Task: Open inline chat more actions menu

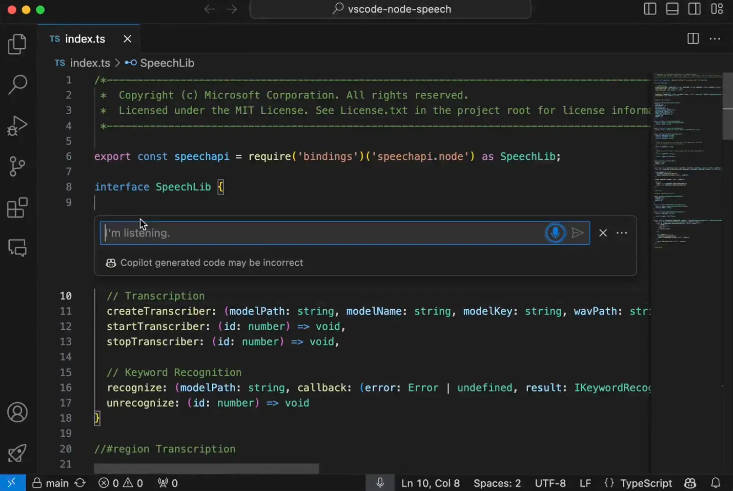Action: click(622, 233)
